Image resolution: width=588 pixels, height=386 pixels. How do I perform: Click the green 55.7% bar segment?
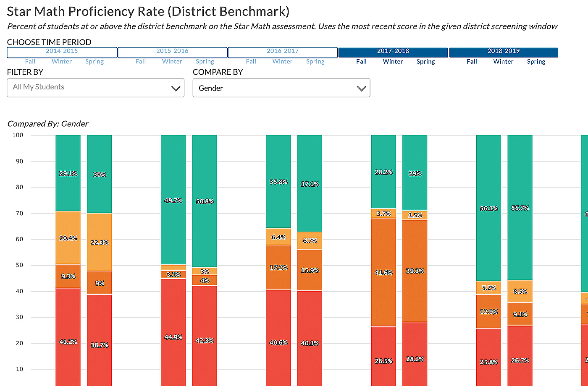click(520, 207)
